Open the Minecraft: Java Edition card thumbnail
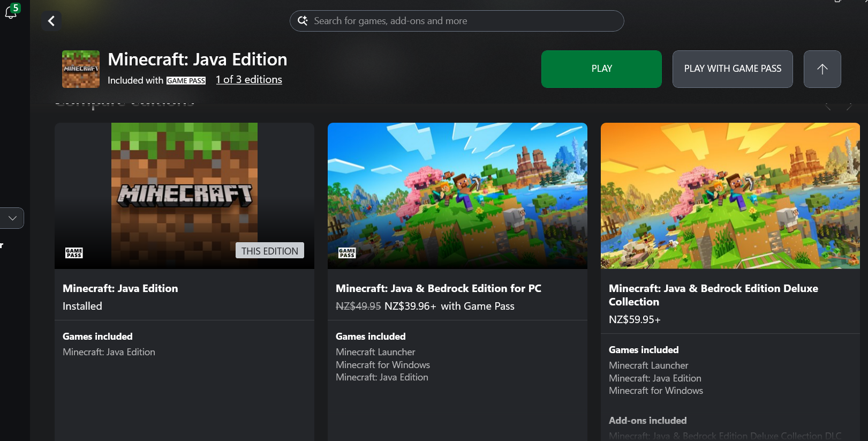The width and height of the screenshot is (868, 441). point(184,196)
